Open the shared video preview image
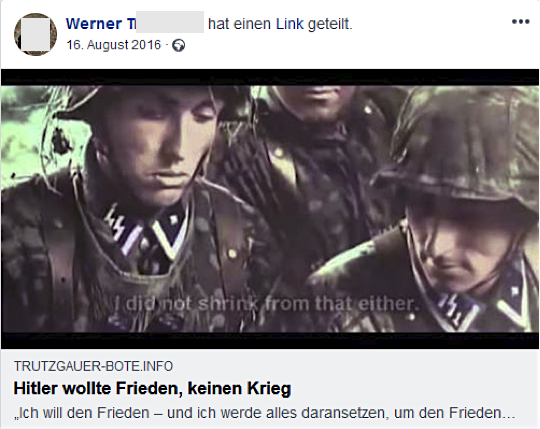540x429 pixels. [270, 209]
